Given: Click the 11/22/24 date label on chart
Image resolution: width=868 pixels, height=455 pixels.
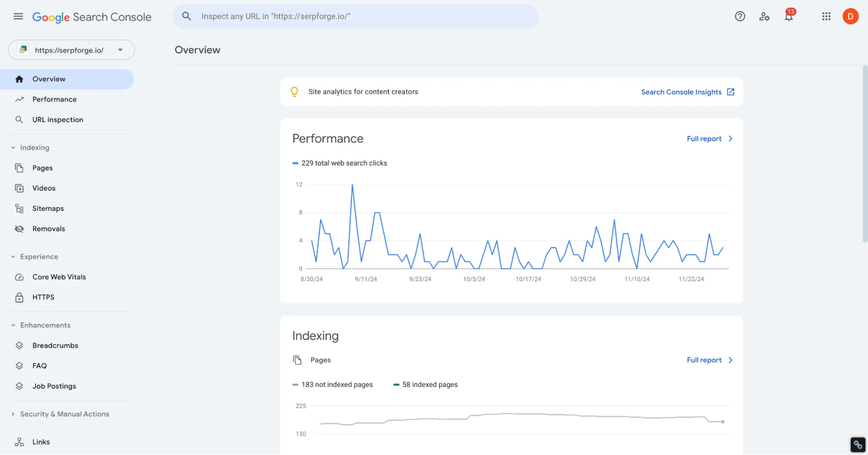Looking at the screenshot, I should pos(691,279).
